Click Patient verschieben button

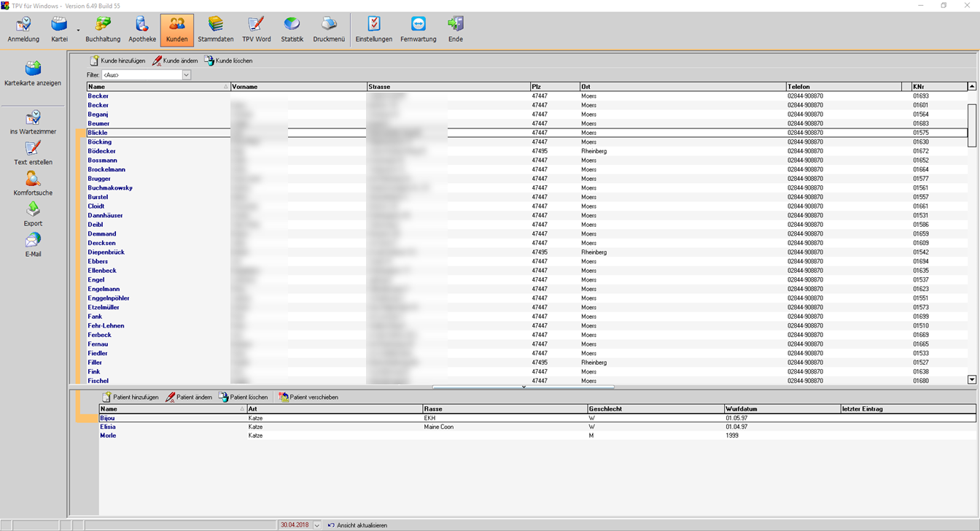click(x=308, y=397)
